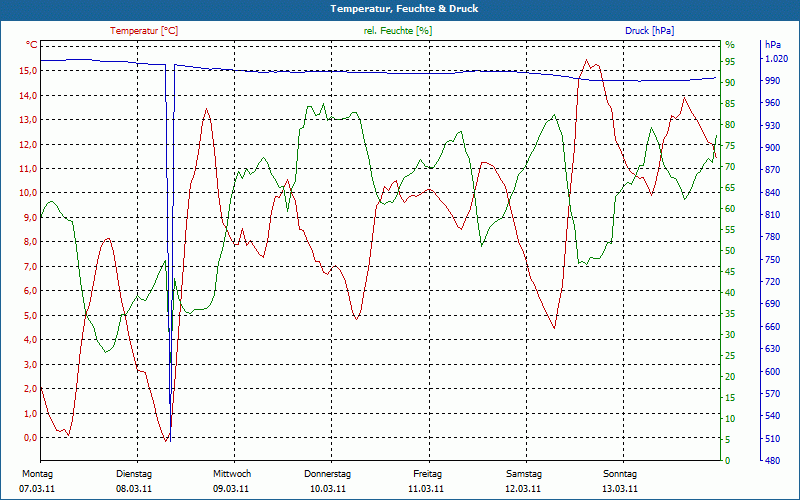The width and height of the screenshot is (800, 500).
Task: Click green '15' on the humidity axis
Action: click(x=730, y=397)
